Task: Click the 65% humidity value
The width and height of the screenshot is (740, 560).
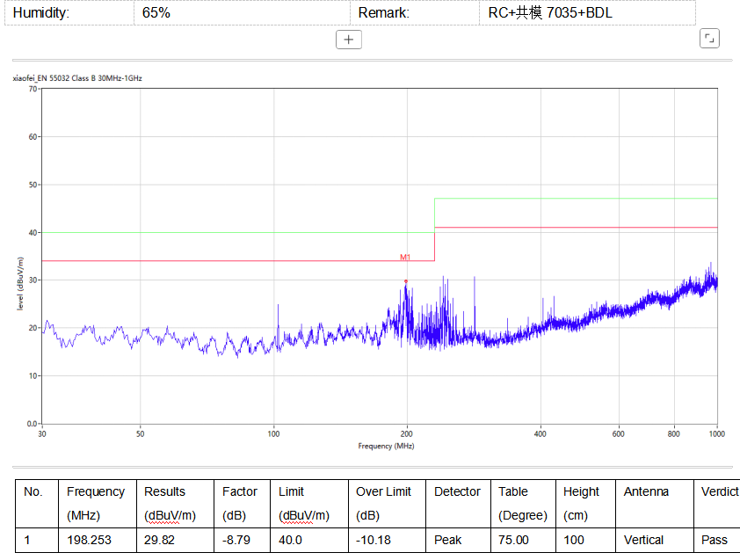Action: coord(156,13)
